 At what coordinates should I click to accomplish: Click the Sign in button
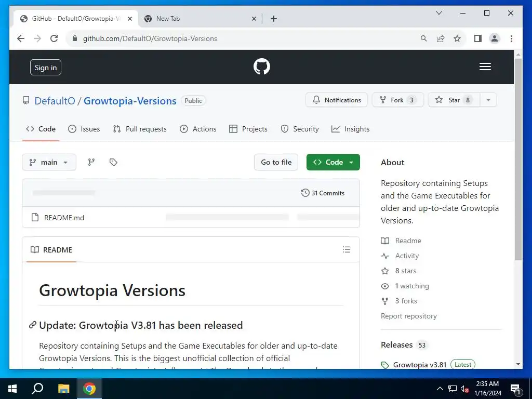pyautogui.click(x=46, y=68)
